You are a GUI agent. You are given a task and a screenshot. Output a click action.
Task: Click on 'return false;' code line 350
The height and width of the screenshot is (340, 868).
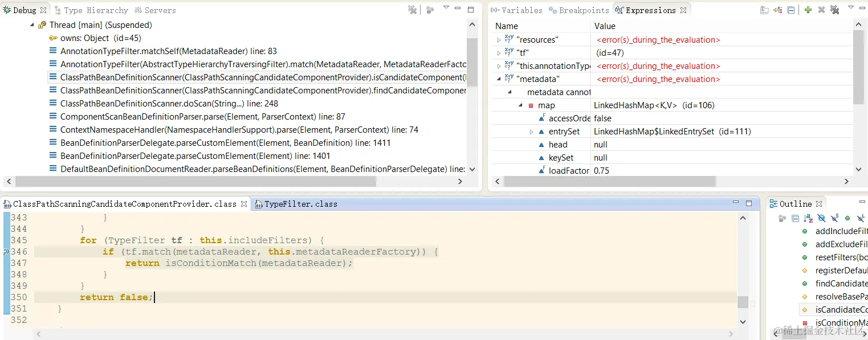tap(116, 297)
